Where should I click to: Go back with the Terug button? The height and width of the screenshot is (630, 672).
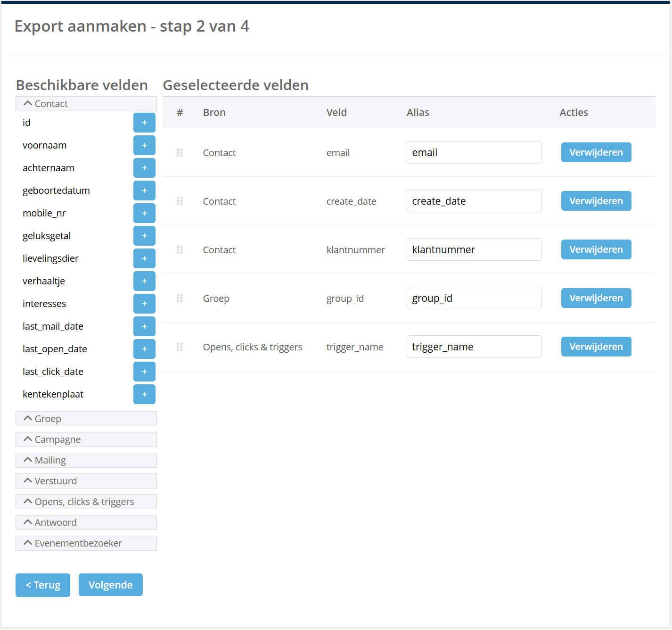pos(43,585)
